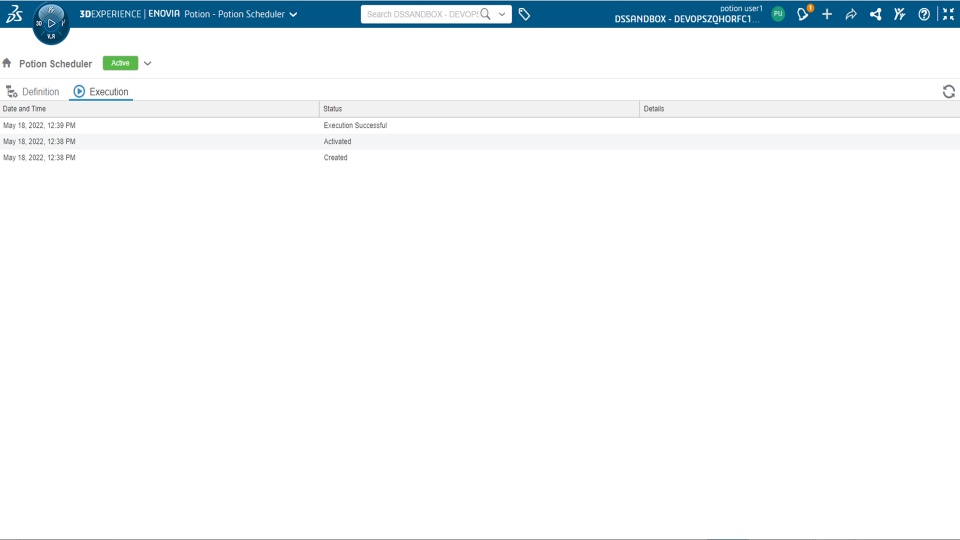Toggle full-screen collapse arrows icon
The width and height of the screenshot is (960, 540).
tap(948, 14)
